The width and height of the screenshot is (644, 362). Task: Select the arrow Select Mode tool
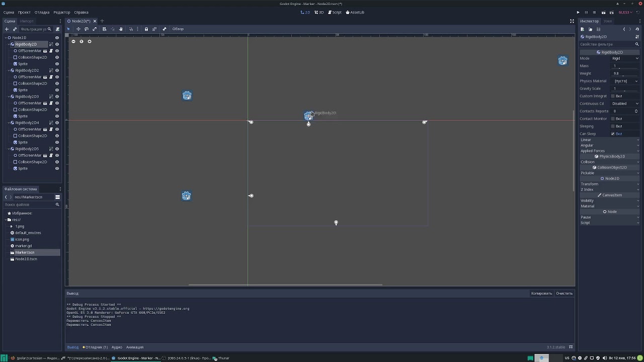(69, 29)
